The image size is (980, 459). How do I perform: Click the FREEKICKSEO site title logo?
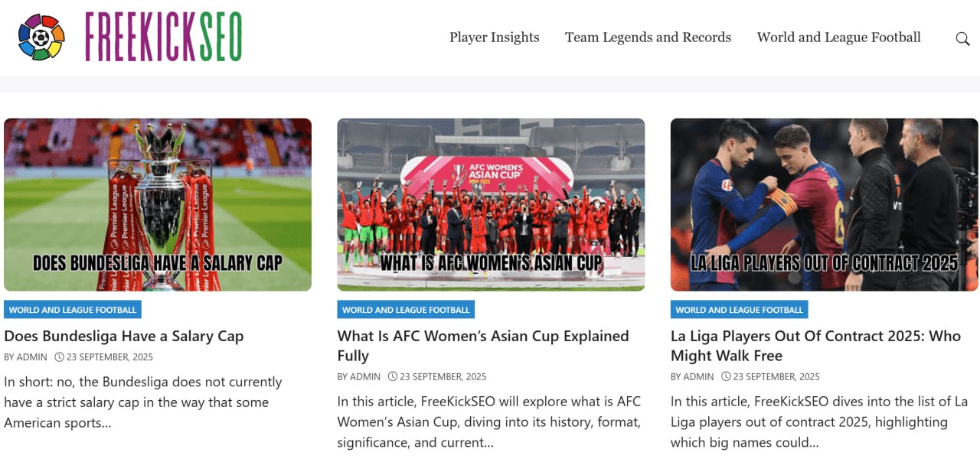pos(164,37)
